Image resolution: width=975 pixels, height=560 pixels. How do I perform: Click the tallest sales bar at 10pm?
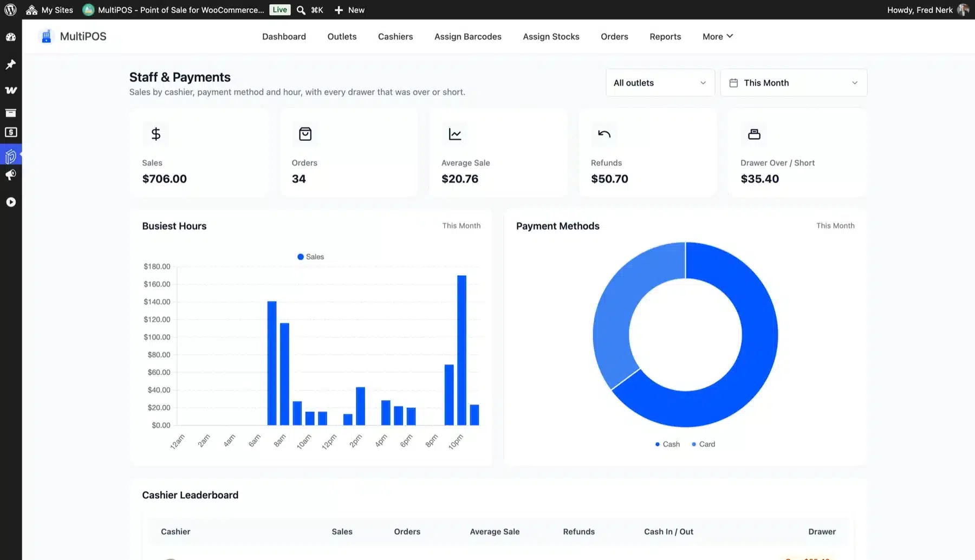[461, 350]
